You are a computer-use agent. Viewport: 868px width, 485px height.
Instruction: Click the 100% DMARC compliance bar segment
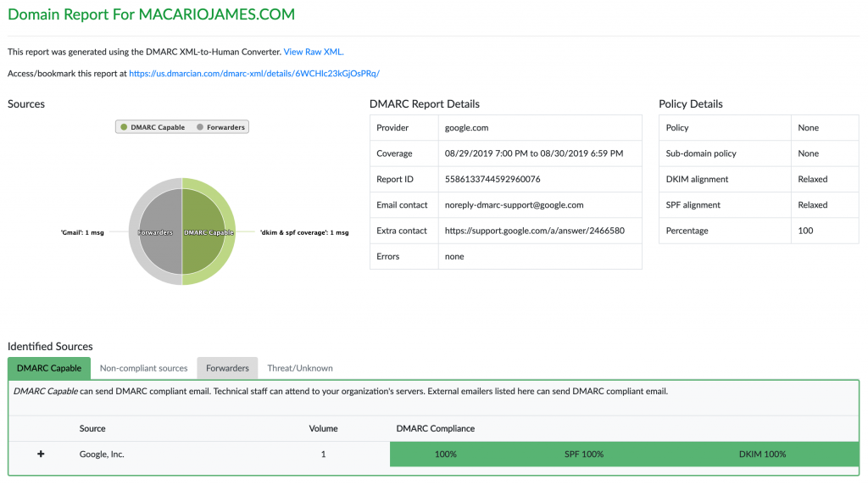pos(446,454)
